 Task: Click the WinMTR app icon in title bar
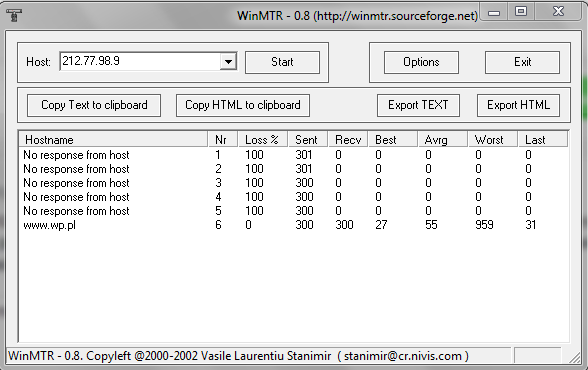[14, 15]
